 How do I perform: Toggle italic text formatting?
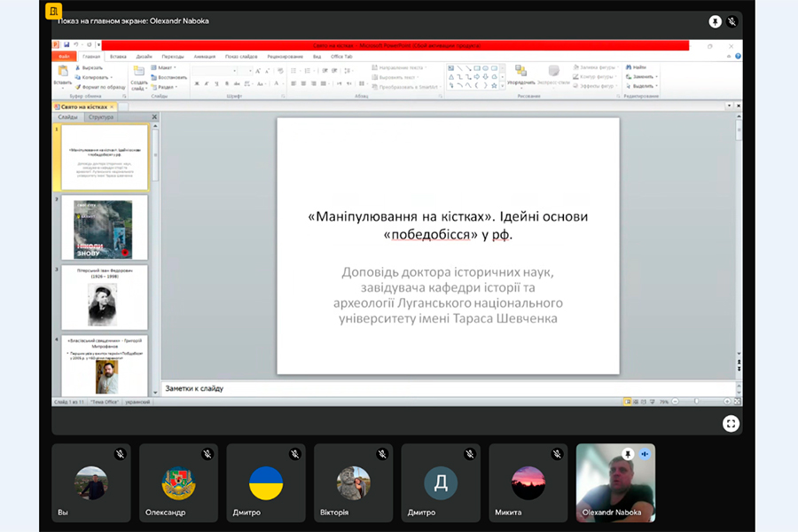point(206,84)
